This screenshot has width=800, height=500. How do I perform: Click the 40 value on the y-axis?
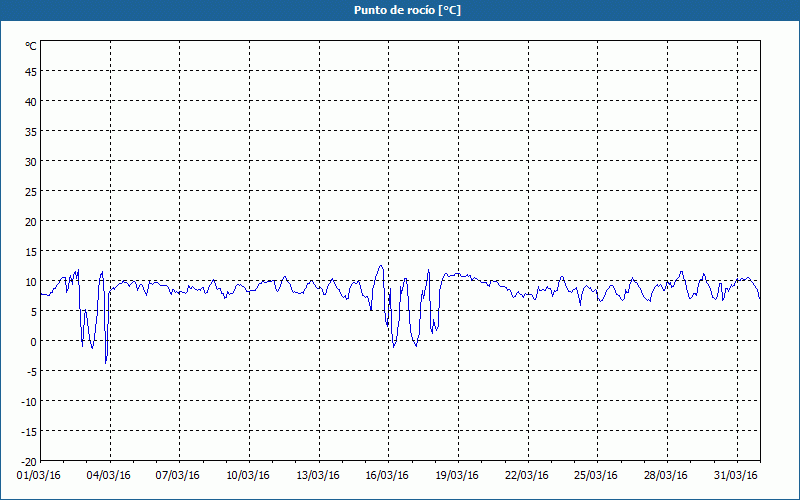tap(31, 102)
